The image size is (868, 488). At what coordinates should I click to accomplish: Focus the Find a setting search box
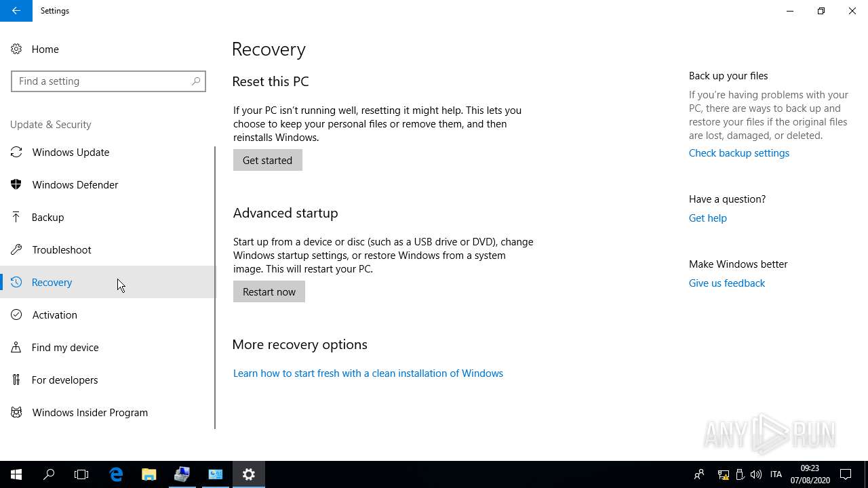point(108,81)
